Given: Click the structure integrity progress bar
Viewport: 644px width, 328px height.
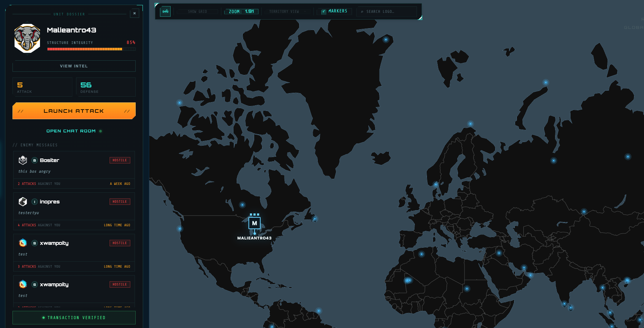Looking at the screenshot, I should [91, 49].
